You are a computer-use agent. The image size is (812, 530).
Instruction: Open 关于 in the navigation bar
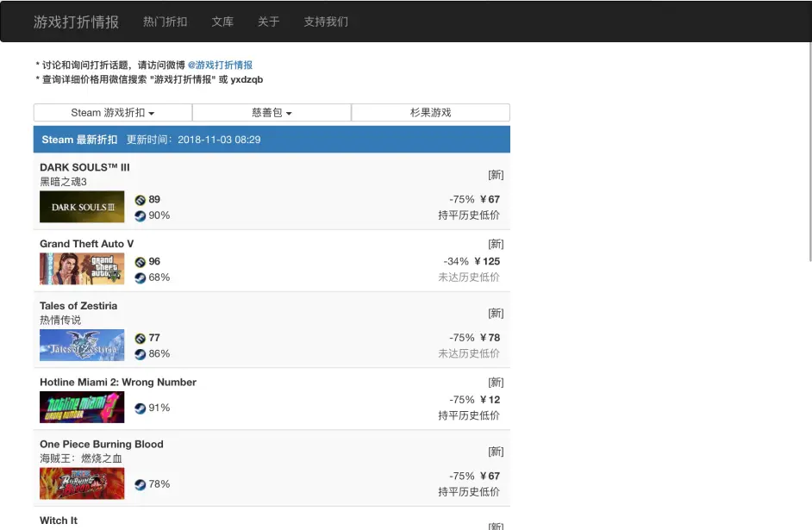pos(269,22)
